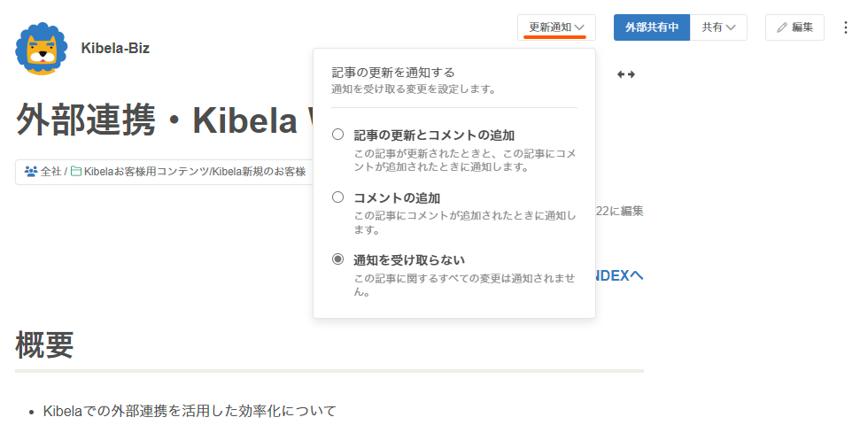Viewport: 868px width, 425px height.
Task: Click the group people icon before 全社
Action: tap(31, 171)
